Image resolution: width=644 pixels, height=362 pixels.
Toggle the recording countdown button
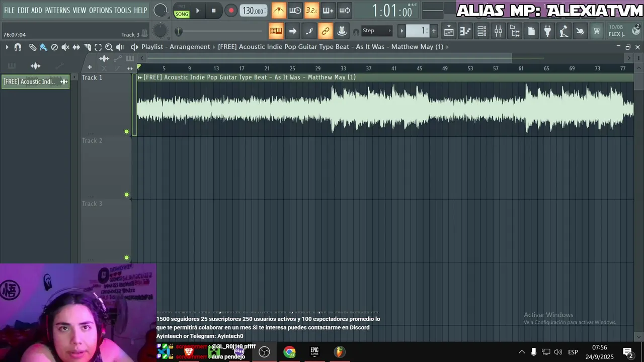311,10
